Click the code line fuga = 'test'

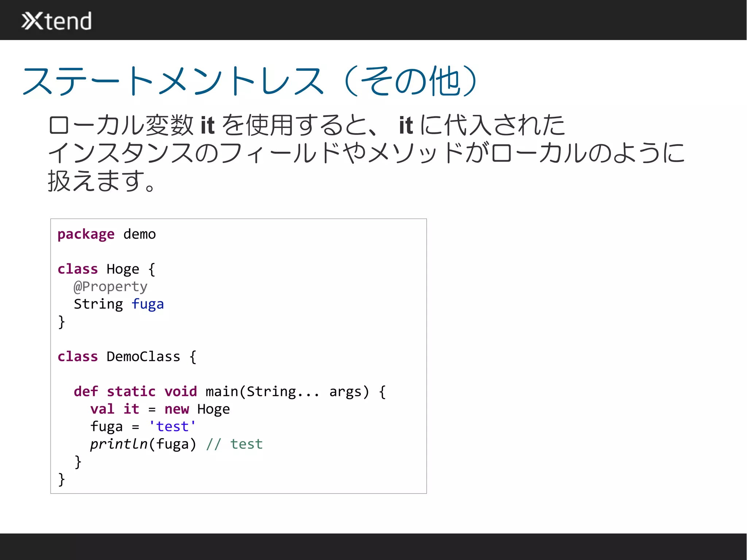(143, 427)
